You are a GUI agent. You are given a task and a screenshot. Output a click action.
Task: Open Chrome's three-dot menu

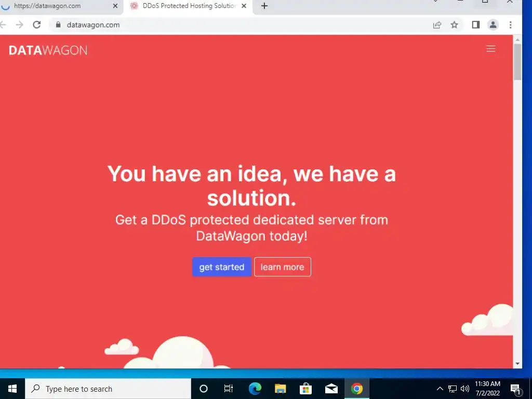coord(510,25)
